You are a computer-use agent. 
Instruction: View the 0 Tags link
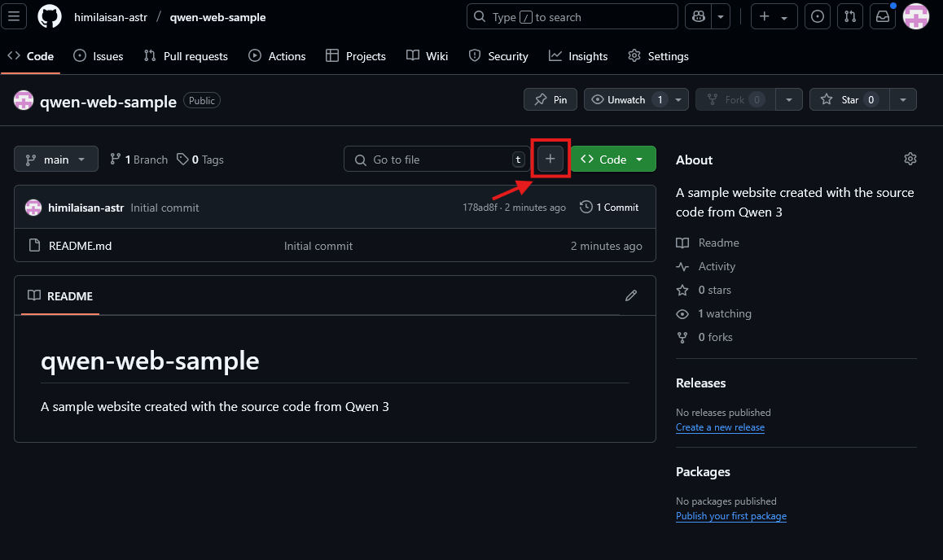tap(200, 160)
